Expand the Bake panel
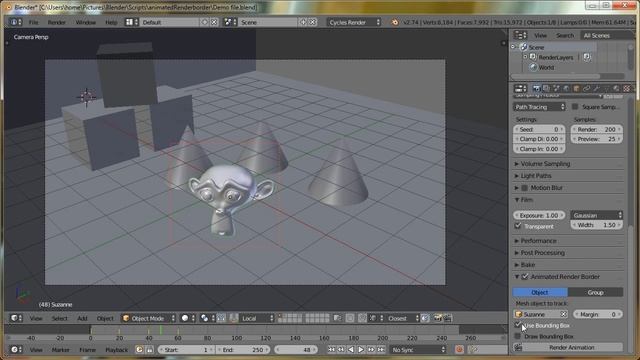The width and height of the screenshot is (640, 360). [528, 264]
